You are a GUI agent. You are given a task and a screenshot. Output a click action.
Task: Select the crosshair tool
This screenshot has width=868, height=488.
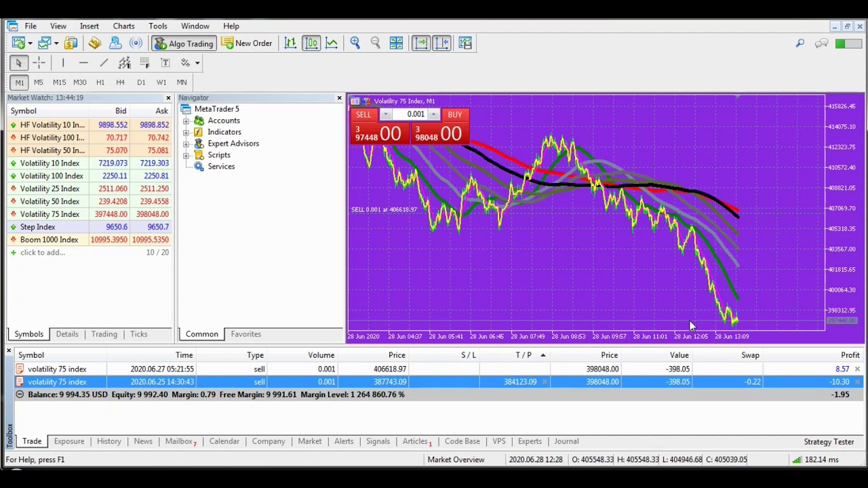point(39,63)
